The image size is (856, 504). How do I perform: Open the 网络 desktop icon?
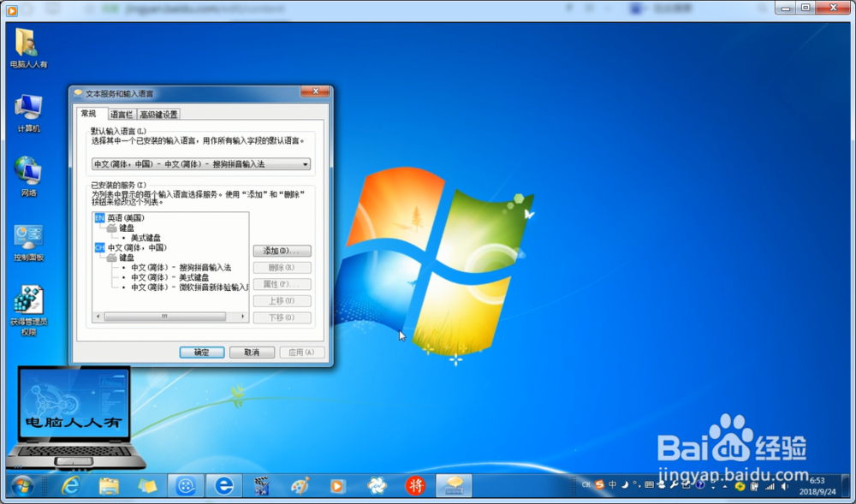coord(28,177)
